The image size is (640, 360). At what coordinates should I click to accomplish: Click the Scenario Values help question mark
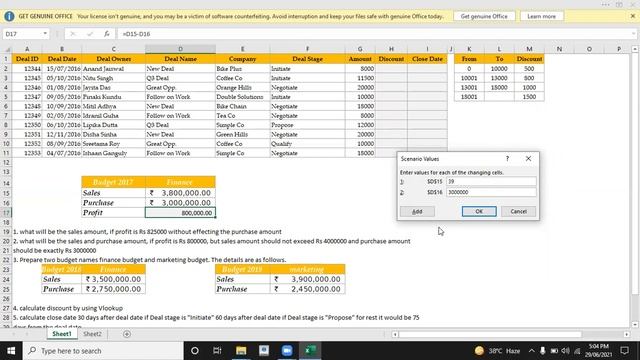(x=507, y=158)
